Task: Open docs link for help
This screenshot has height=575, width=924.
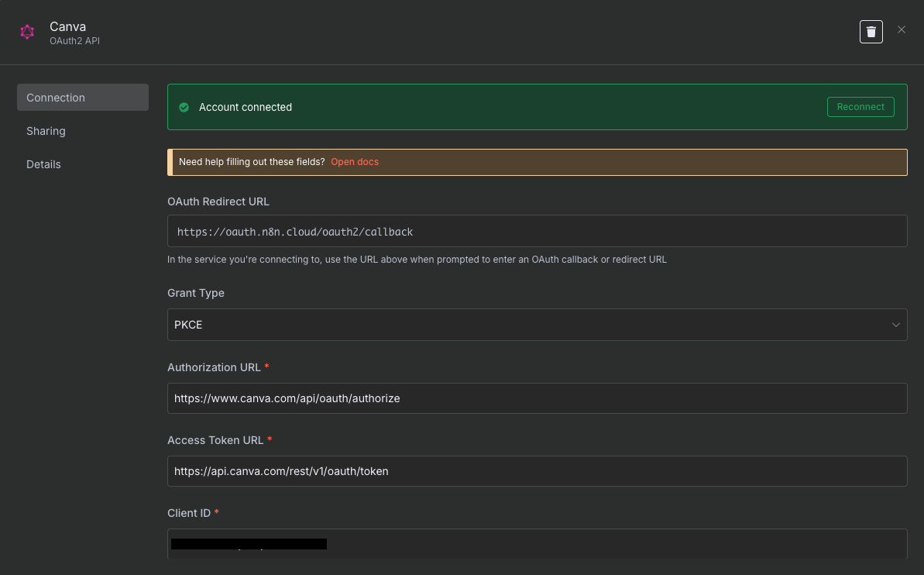Action: click(x=355, y=162)
